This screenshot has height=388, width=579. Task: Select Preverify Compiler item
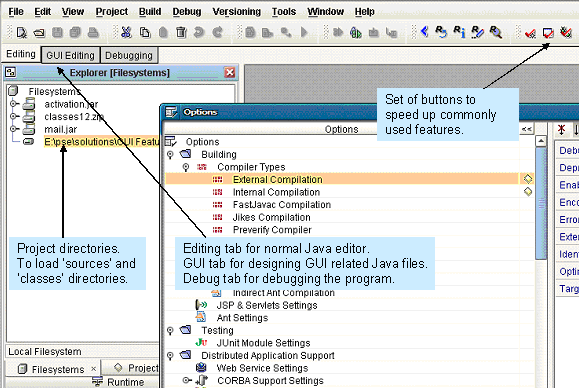coord(272,230)
